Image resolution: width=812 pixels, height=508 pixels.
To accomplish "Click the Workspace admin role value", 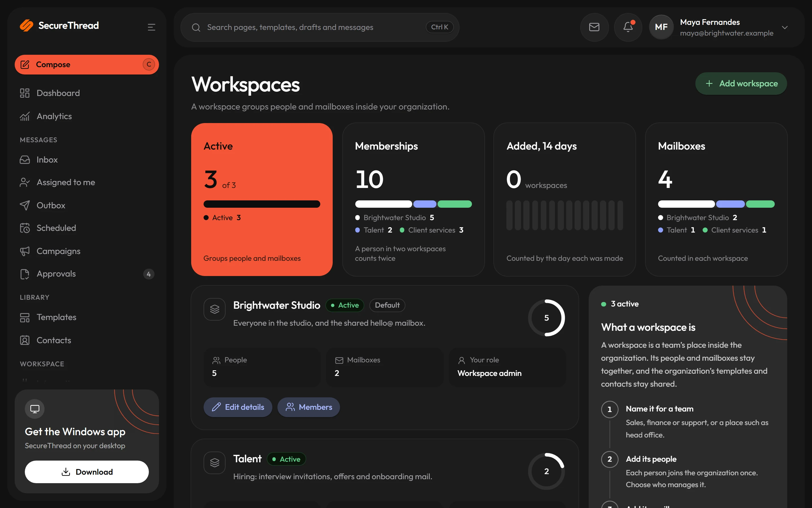I will tap(489, 373).
